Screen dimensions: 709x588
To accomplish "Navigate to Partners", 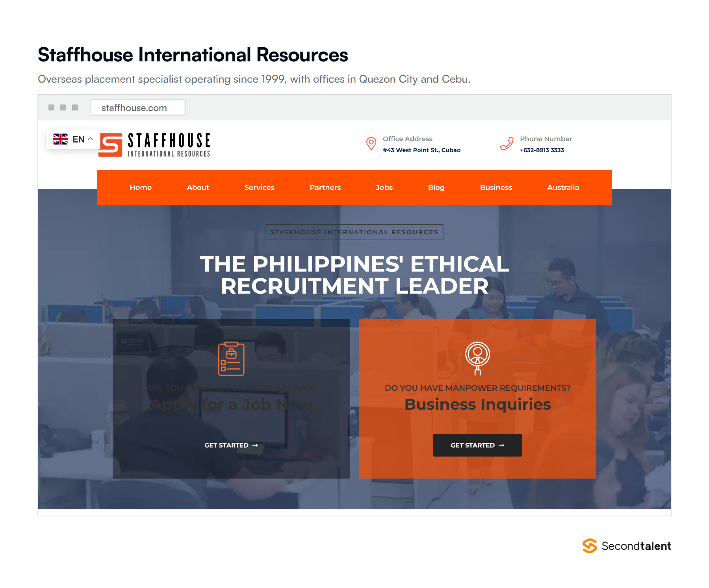I will click(325, 187).
